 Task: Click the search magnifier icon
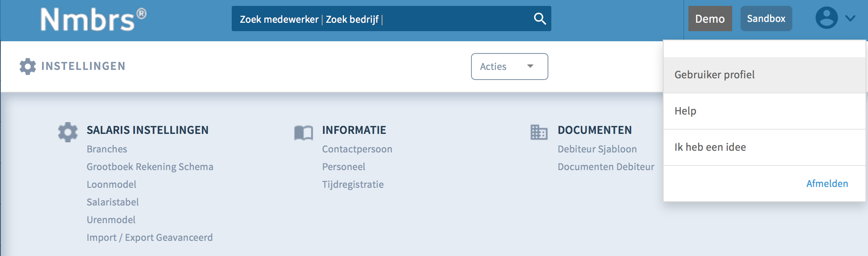tap(540, 19)
